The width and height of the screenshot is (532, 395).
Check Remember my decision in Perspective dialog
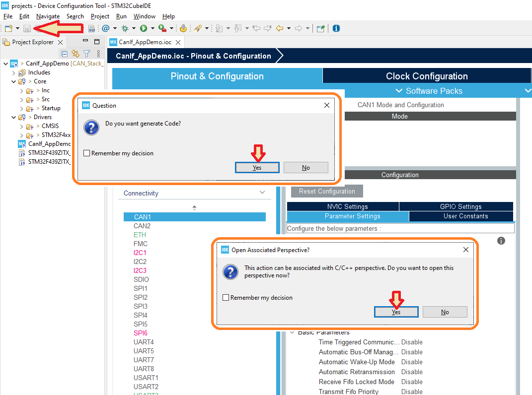226,298
